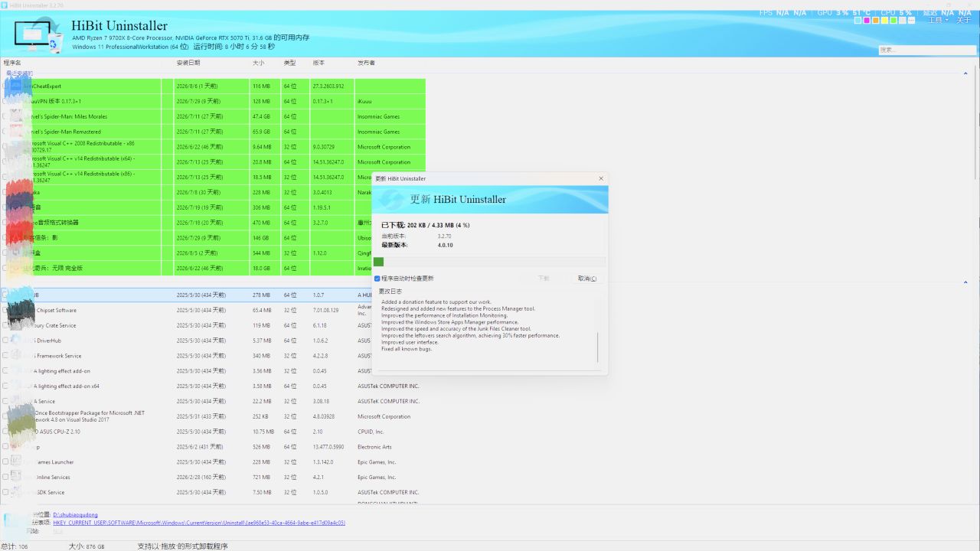Sort by the 大小 column header
This screenshot has width=980, height=551.
tap(258, 63)
